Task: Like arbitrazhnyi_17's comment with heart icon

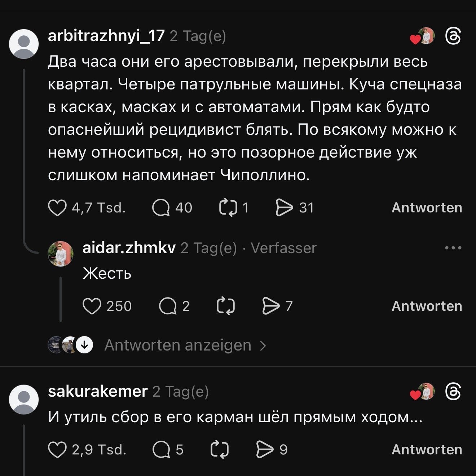Action: 57,208
